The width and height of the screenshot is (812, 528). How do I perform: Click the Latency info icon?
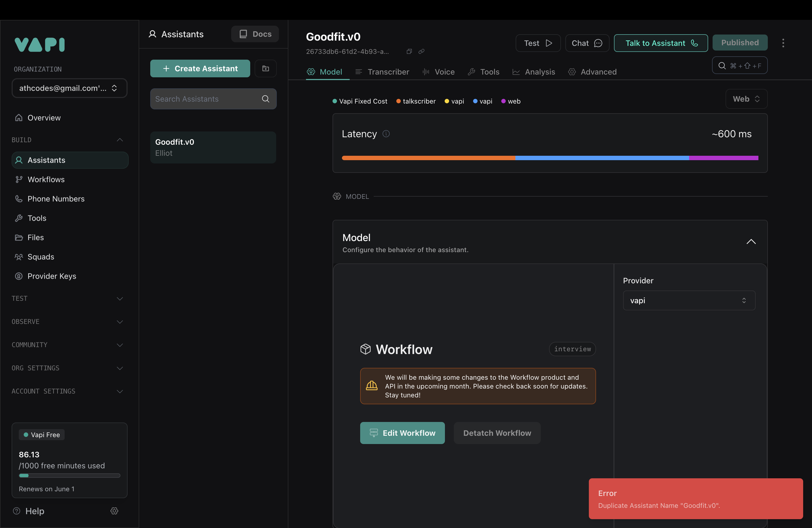pyautogui.click(x=386, y=134)
